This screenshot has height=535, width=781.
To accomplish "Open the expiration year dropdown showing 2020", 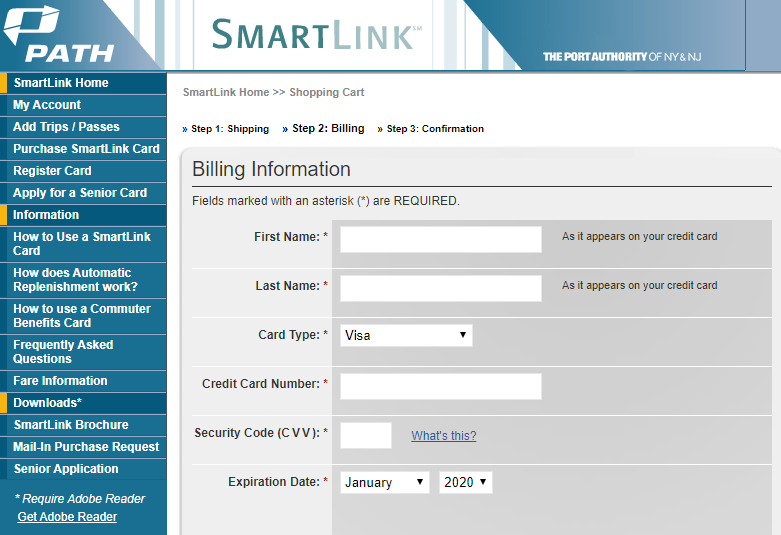I will point(466,482).
